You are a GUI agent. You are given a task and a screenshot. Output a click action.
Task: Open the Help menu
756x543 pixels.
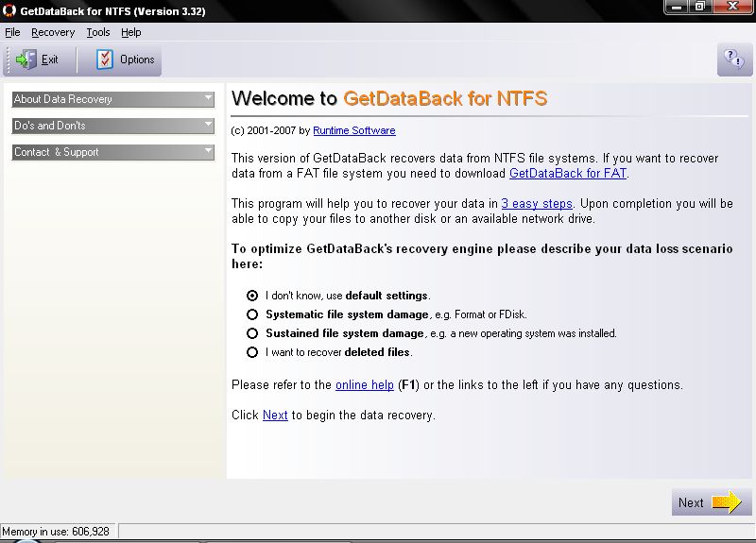(131, 32)
